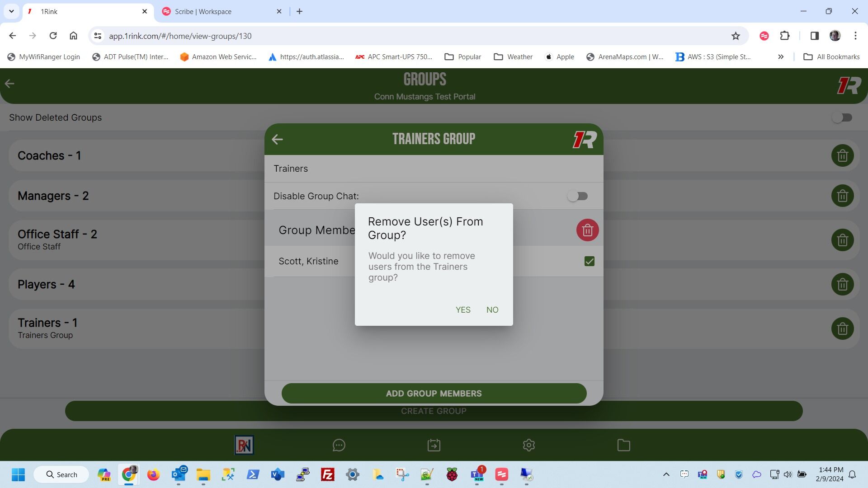
Task: Open the browser tab search dropdown
Action: pos(11,11)
